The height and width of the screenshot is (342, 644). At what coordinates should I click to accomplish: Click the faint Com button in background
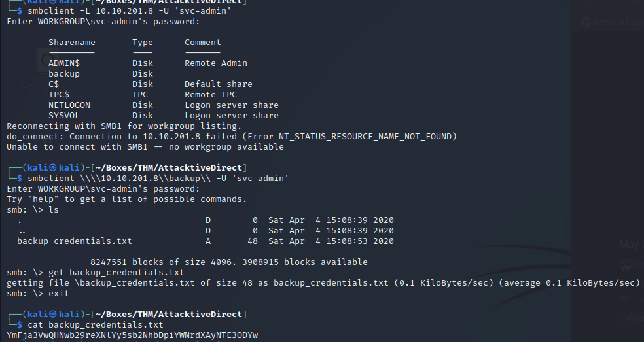(635, 318)
